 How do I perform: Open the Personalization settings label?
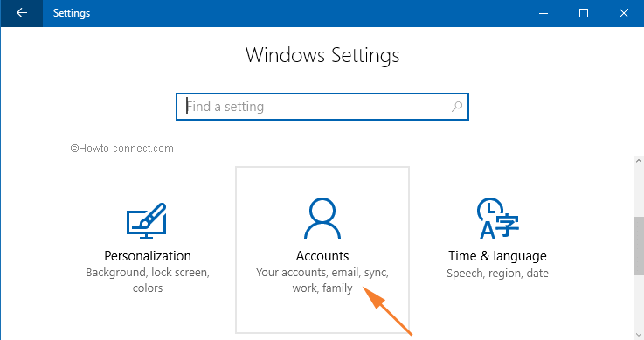click(x=148, y=256)
